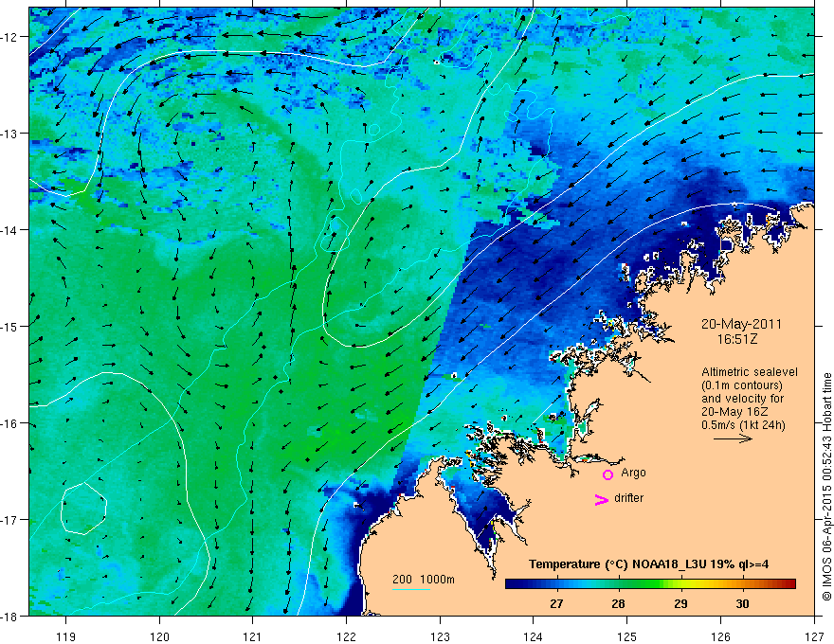The image size is (834, 644).
Task: Click the Temperature NOAA18_L3U title text
Action: tap(648, 564)
